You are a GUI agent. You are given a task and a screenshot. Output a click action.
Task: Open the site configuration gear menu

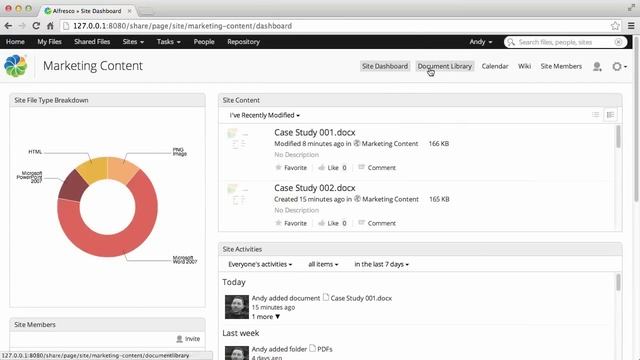619,66
